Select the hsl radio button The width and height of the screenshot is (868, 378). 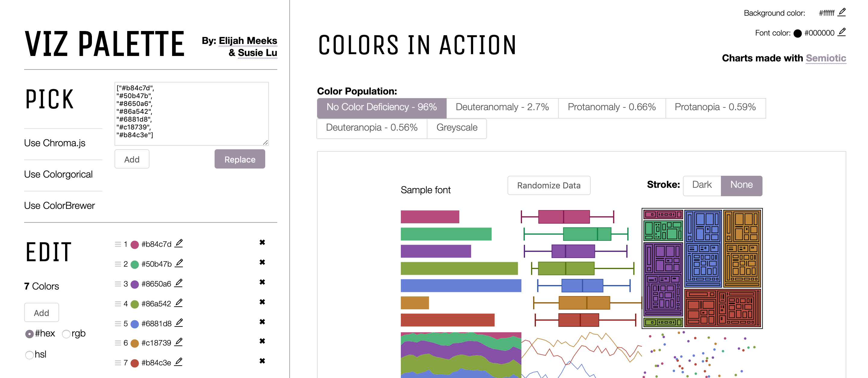pos(29,355)
